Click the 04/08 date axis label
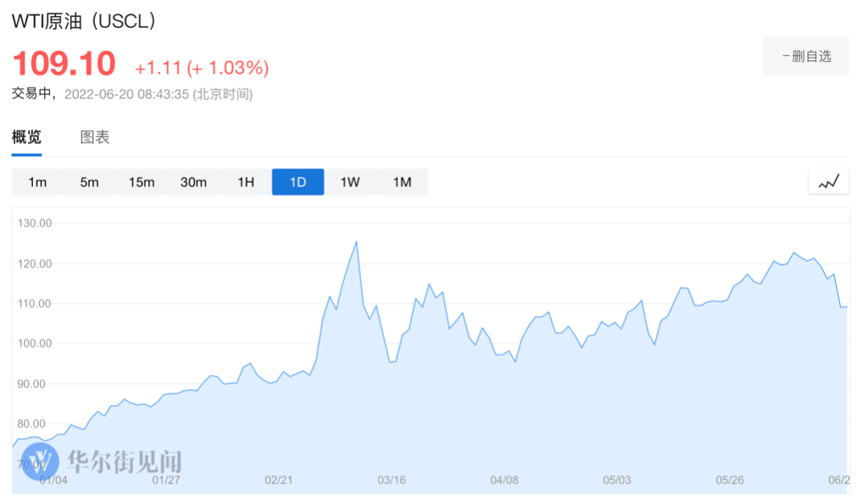Image resolution: width=868 pixels, height=500 pixels. click(504, 480)
